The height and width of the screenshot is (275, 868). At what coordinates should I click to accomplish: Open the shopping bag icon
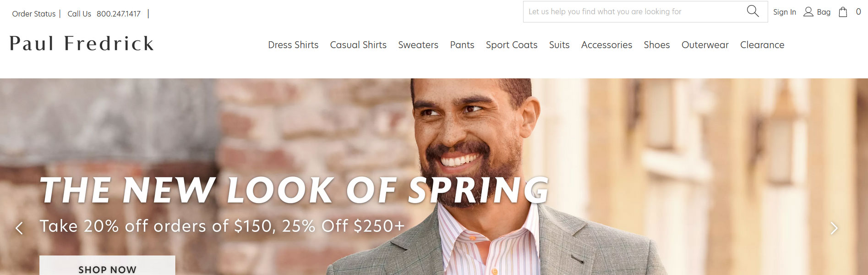[x=843, y=12]
